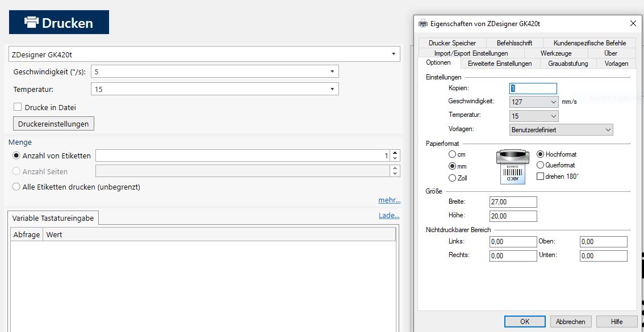Click the Breite field showing 27,00

point(513,202)
